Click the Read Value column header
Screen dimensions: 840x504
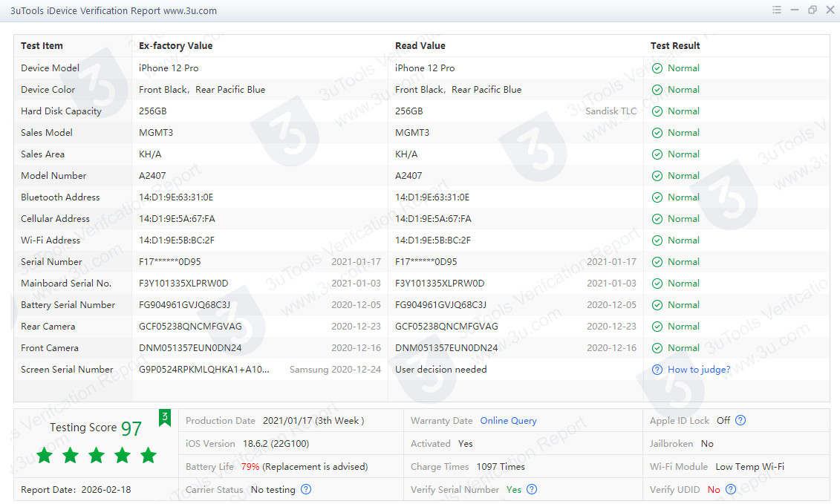click(x=420, y=46)
